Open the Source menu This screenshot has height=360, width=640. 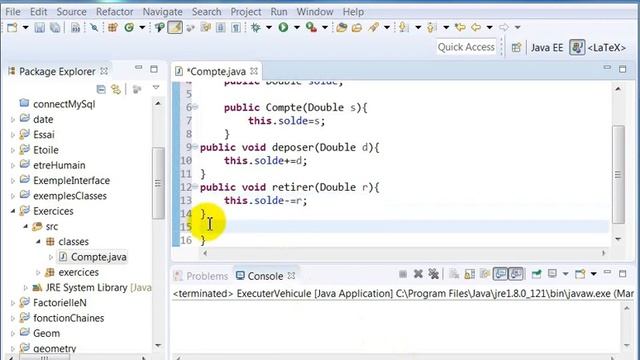[71, 11]
